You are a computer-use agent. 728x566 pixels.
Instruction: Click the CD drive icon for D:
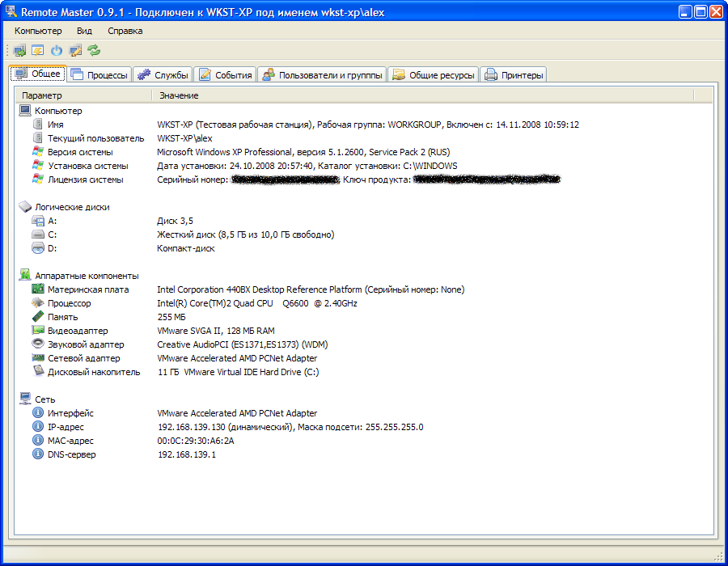[38, 248]
